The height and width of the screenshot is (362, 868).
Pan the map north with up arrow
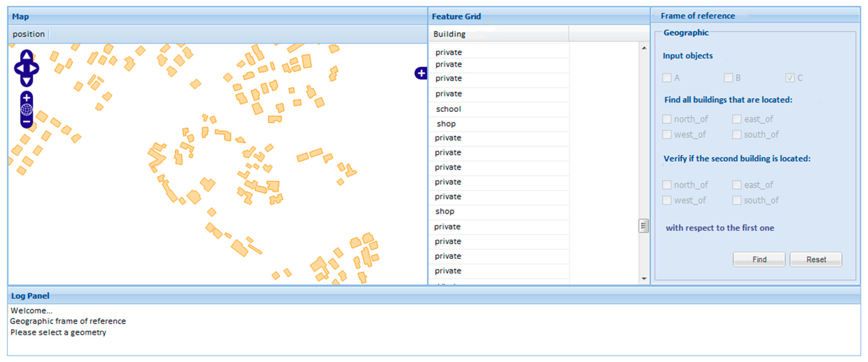pyautogui.click(x=27, y=56)
